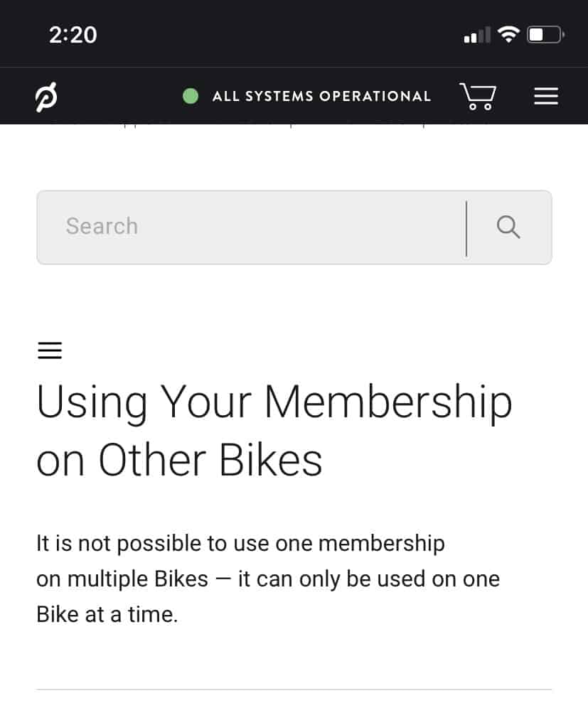Viewport: 588px width, 708px height.
Task: Tap the magnifying glass search icon
Action: point(508,227)
